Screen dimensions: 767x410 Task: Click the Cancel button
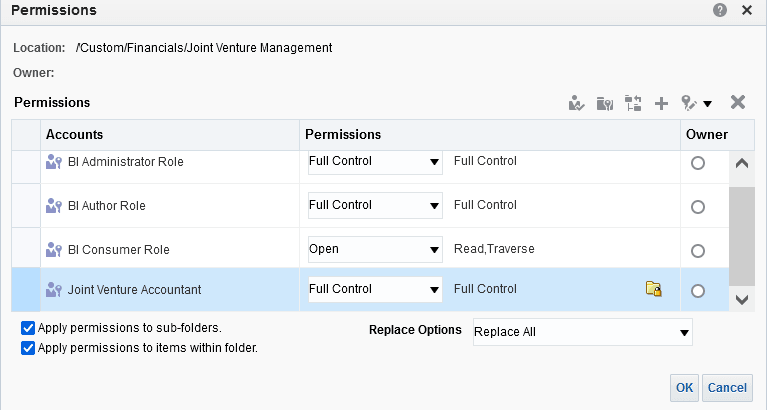pos(727,387)
